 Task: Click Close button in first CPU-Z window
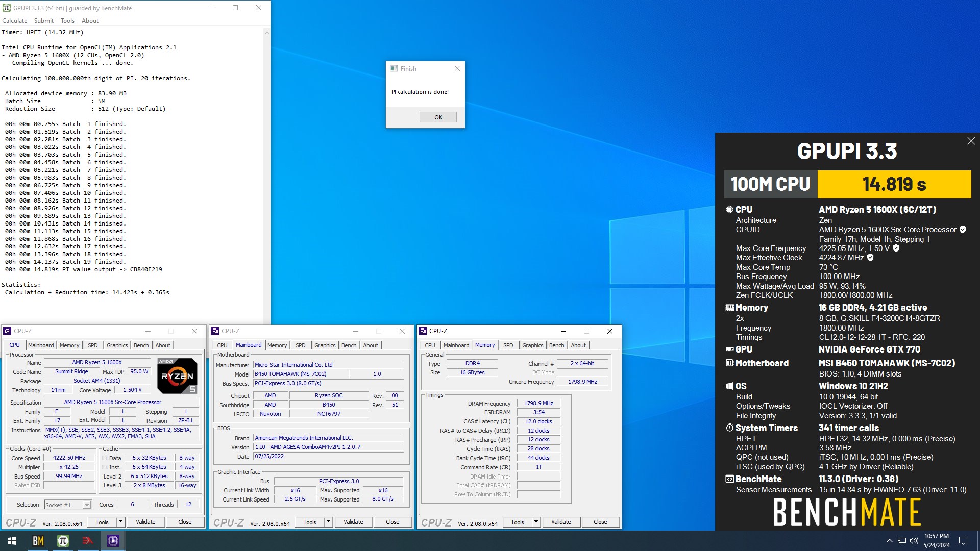pos(185,522)
